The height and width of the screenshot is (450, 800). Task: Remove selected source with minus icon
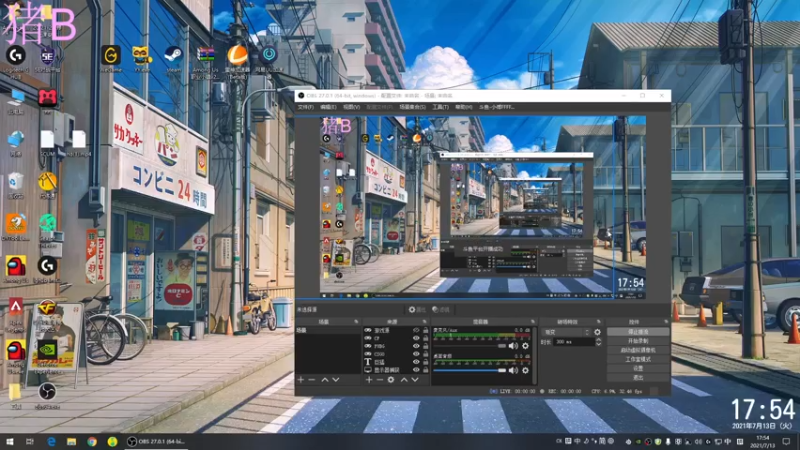tap(380, 380)
